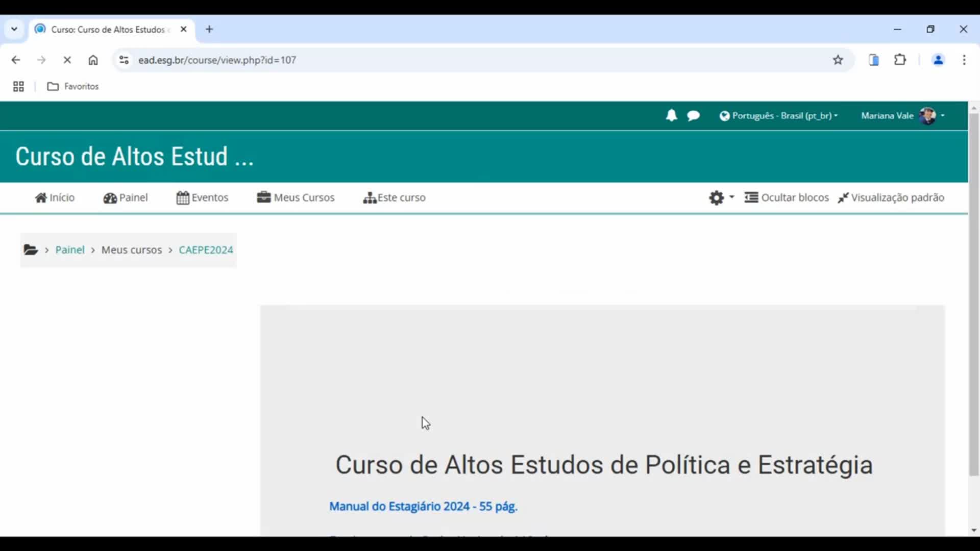Open the Mariana Vale user menu
The image size is (980, 551).
[x=902, y=116]
